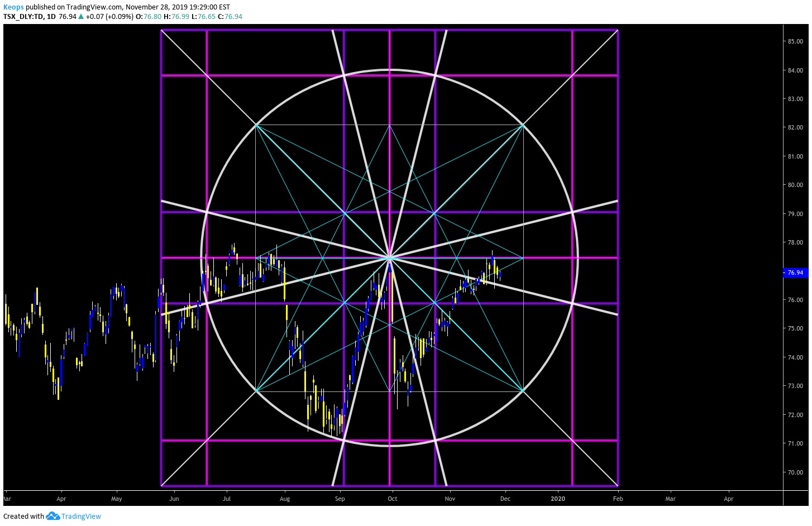Screen dimensions: 812x526
Task: Click the 2020 label on time axis
Action: click(558, 499)
